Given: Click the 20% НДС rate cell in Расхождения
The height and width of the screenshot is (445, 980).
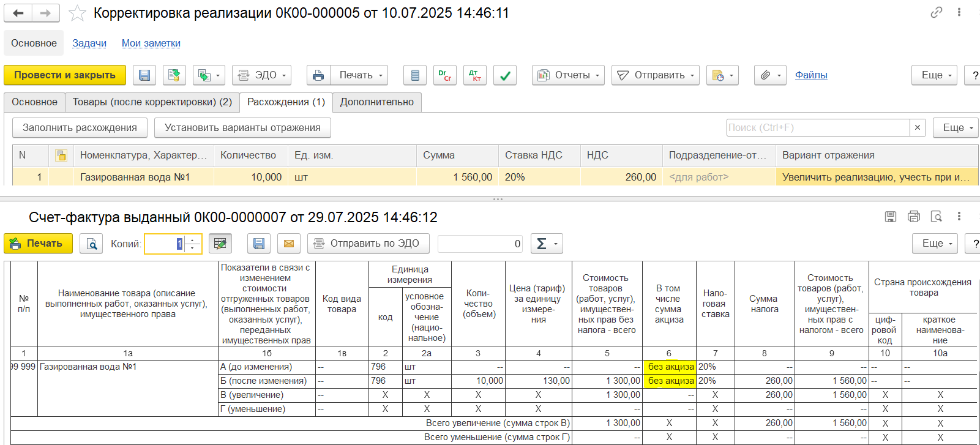Looking at the screenshot, I should tap(539, 178).
